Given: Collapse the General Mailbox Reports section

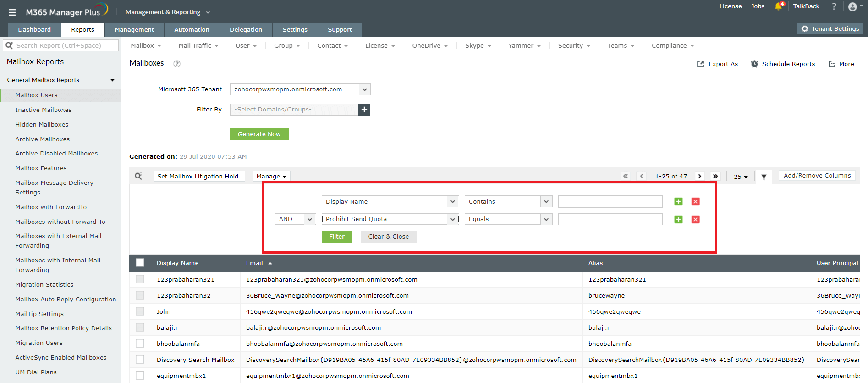Looking at the screenshot, I should tap(113, 80).
